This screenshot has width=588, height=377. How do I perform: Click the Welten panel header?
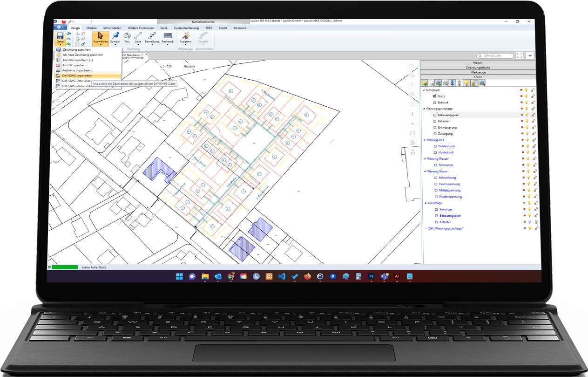click(x=480, y=62)
